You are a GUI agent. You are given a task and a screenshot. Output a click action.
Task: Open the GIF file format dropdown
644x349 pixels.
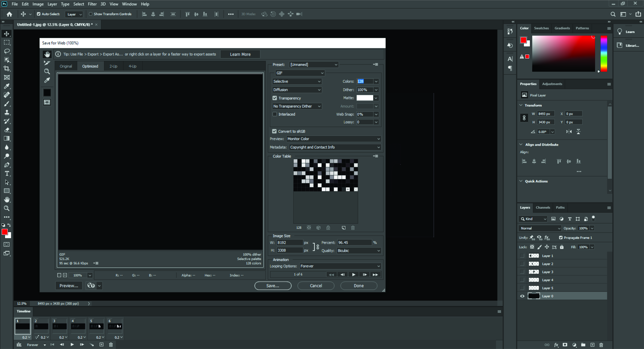point(300,73)
